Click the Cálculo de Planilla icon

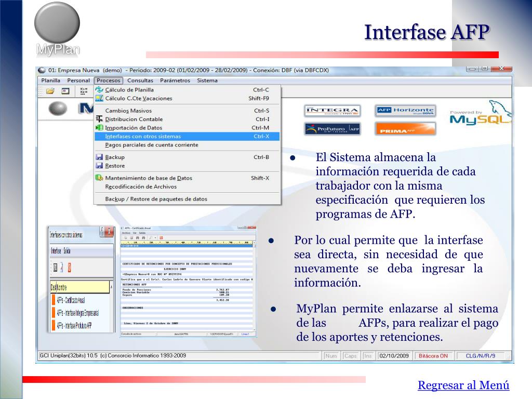pos(99,89)
